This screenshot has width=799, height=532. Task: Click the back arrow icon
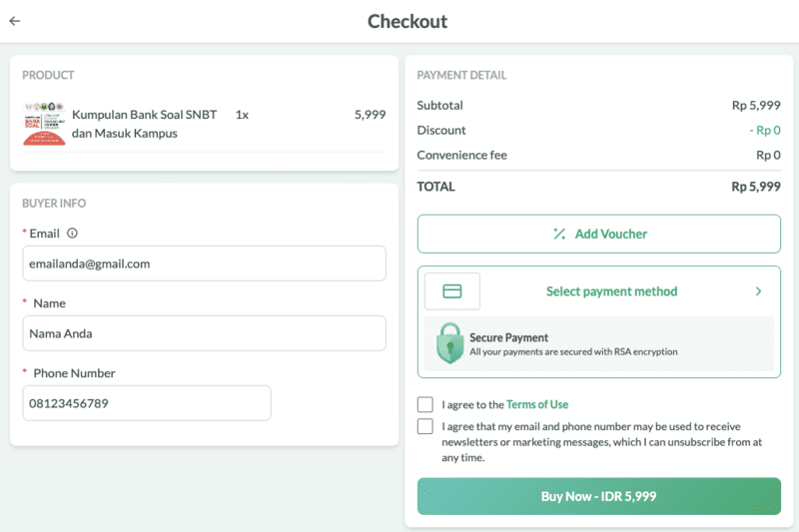[15, 21]
